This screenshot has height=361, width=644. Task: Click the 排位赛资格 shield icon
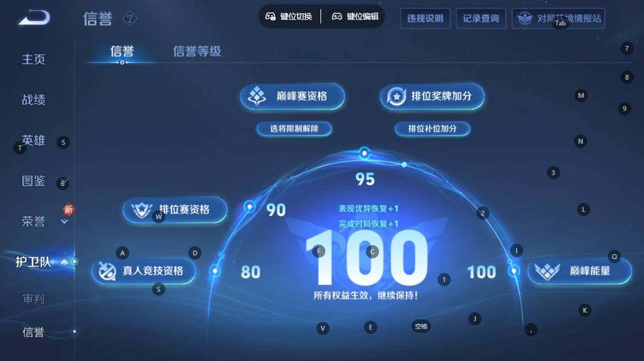point(141,210)
